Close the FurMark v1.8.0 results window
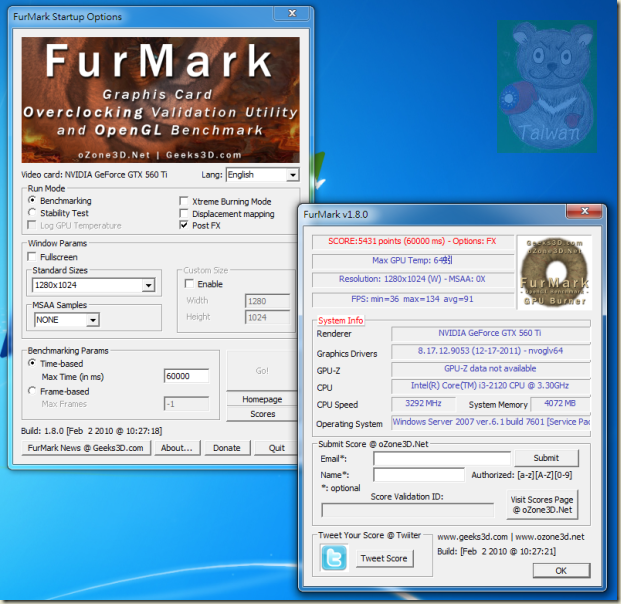 (x=585, y=211)
